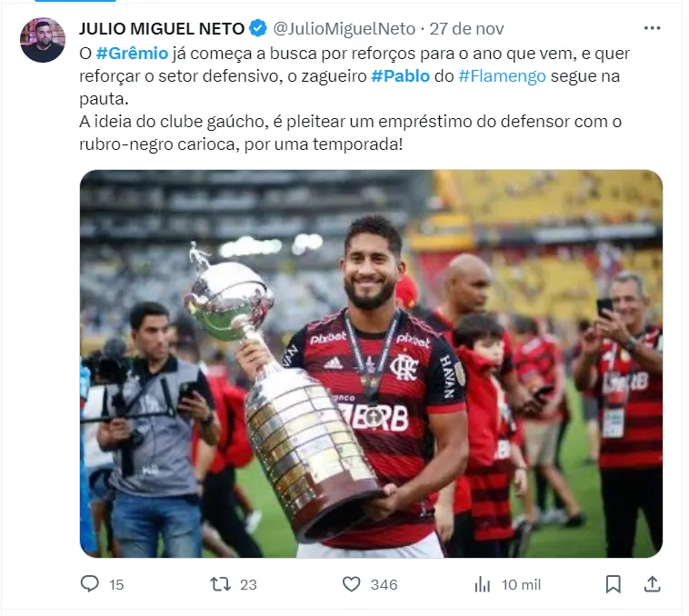Bookmark this tweet
Image resolution: width=689 pixels, height=616 pixels.
tap(613, 584)
